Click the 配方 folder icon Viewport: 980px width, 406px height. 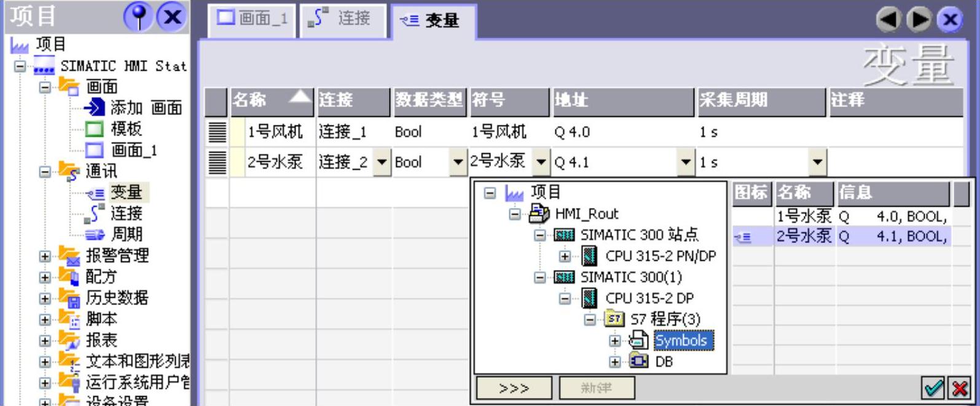[69, 277]
